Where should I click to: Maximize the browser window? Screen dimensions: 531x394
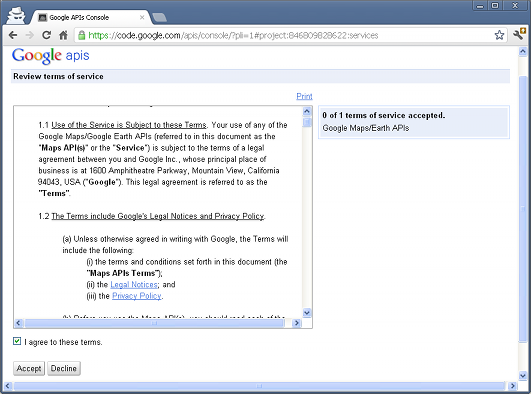495,6
